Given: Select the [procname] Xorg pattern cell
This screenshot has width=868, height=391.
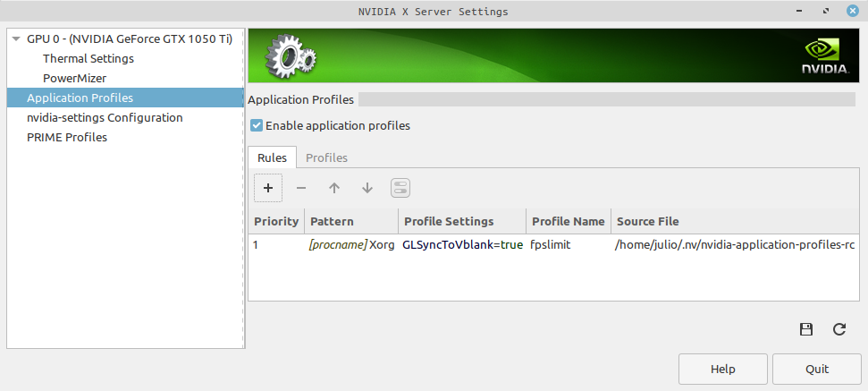Looking at the screenshot, I should pos(351,244).
